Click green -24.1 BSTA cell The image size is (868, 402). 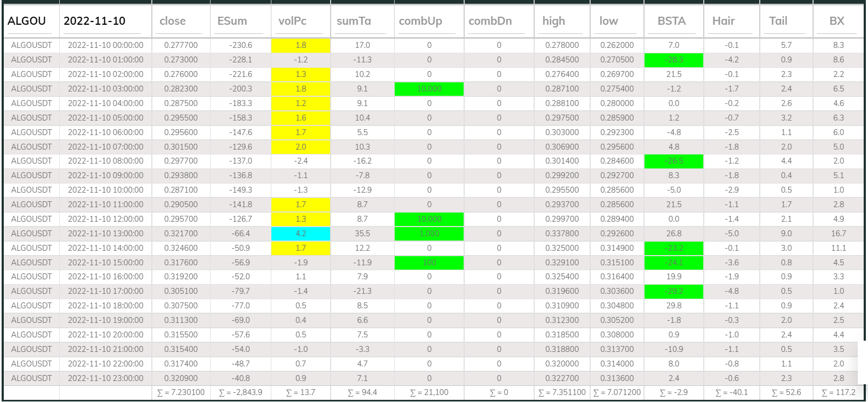[674, 263]
